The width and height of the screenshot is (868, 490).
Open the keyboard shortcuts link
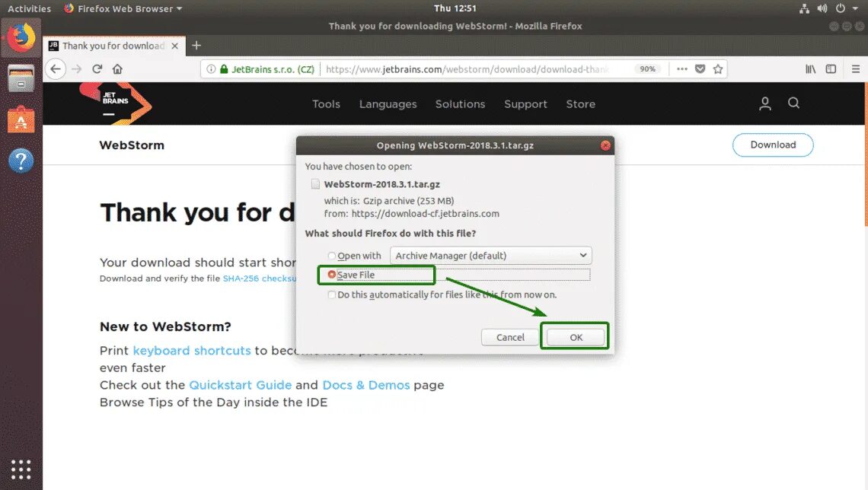click(x=192, y=351)
